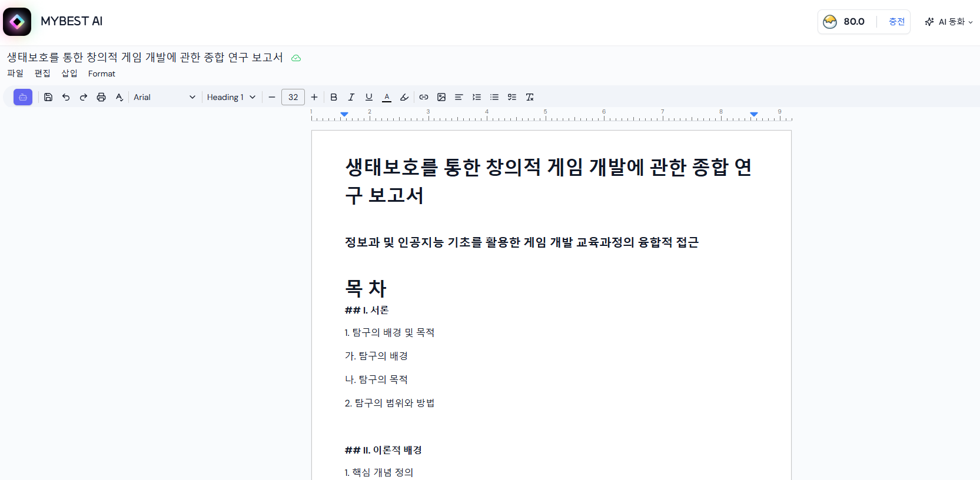Apply a numbered list
Screen dimensions: 980x480
coord(477,97)
